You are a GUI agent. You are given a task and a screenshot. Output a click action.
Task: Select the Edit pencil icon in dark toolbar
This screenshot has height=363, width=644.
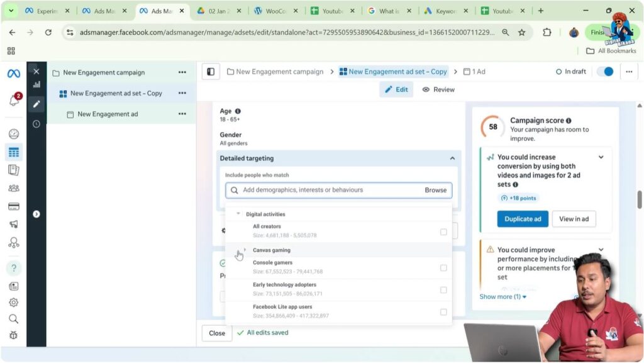point(36,103)
